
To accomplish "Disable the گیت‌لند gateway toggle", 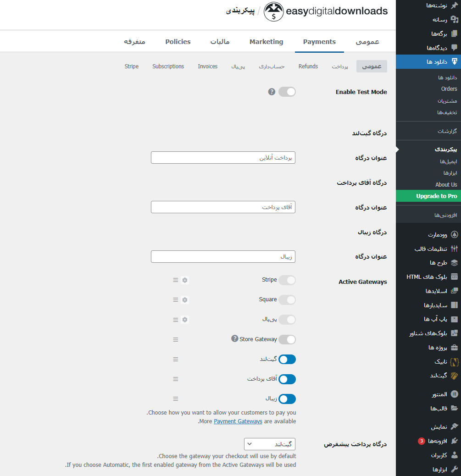I will coord(287,359).
